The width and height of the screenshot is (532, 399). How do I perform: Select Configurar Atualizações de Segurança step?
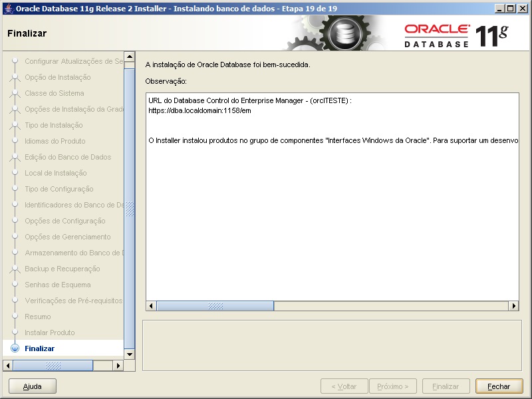point(74,61)
